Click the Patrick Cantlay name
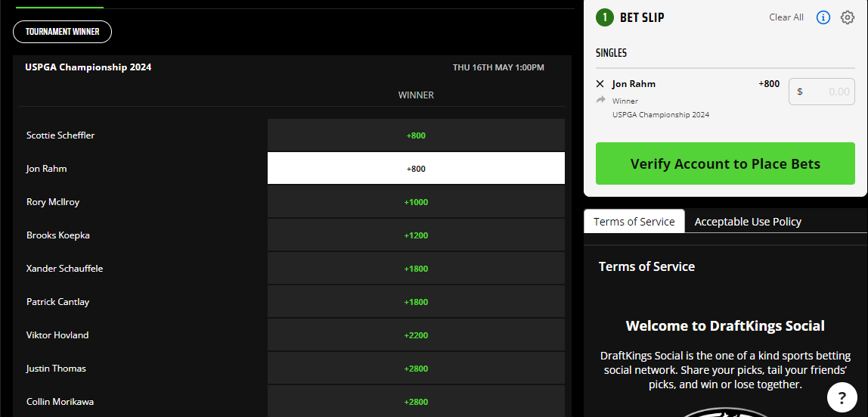 click(x=57, y=302)
